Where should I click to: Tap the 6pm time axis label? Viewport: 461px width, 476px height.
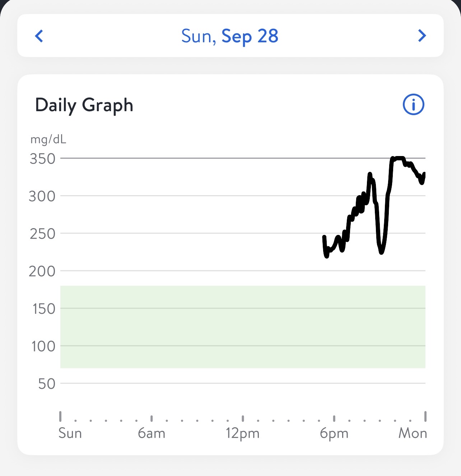point(334,433)
